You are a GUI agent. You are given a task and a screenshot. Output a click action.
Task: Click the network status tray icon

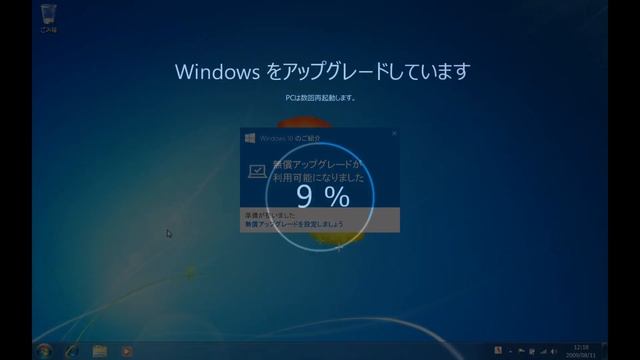(x=543, y=351)
